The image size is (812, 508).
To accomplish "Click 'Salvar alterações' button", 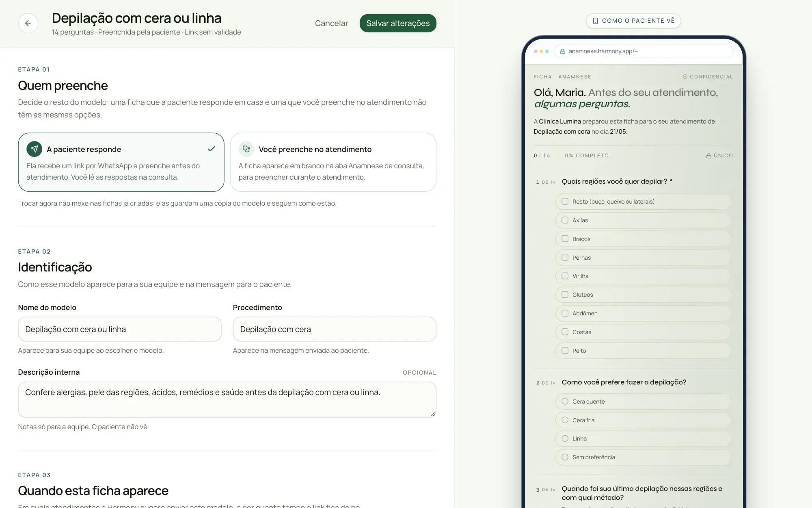I will point(398,23).
